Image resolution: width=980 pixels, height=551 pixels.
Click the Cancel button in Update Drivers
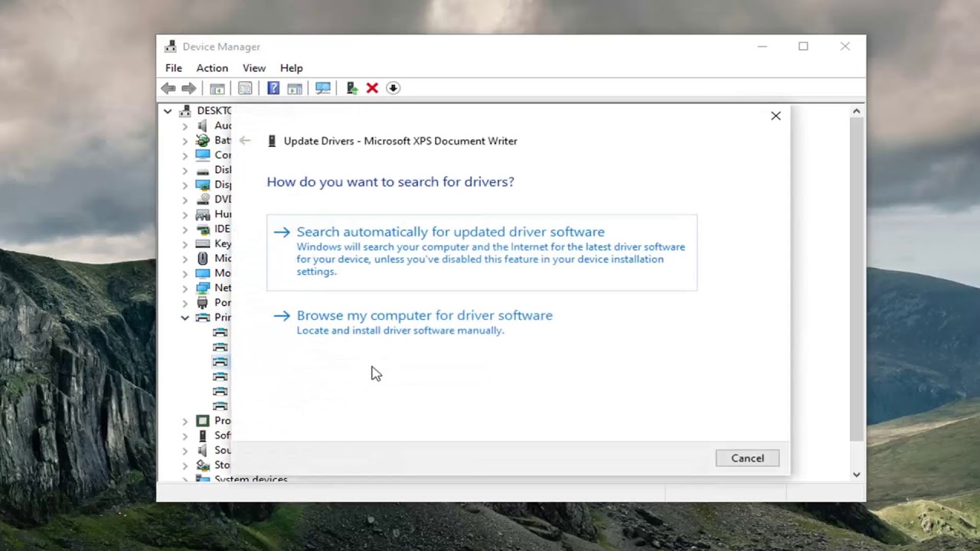[x=747, y=458]
